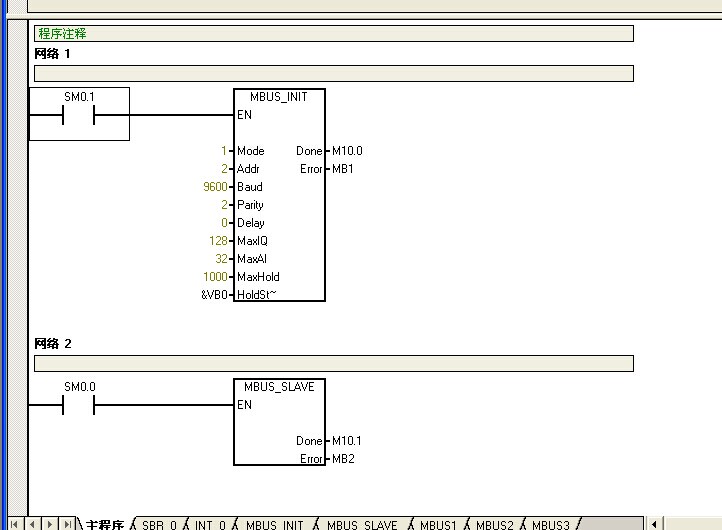Open the INT_0 tab

210,525
